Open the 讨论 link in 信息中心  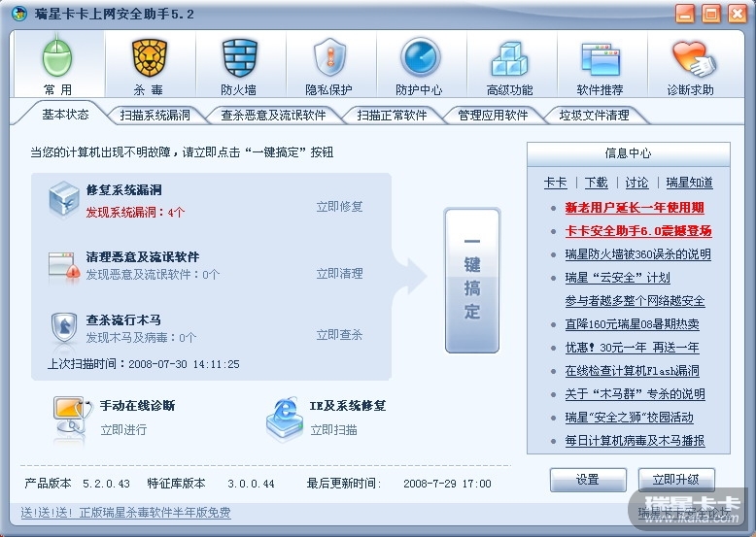pos(636,183)
